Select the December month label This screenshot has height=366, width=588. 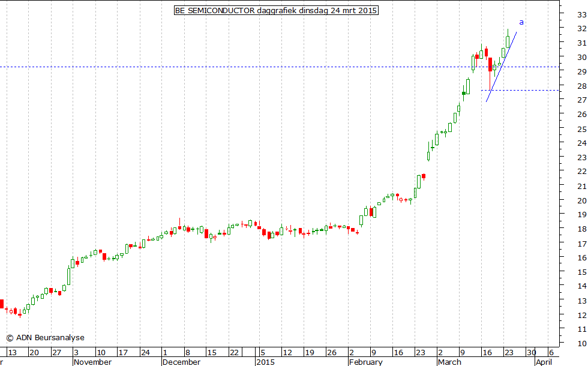[x=181, y=362]
